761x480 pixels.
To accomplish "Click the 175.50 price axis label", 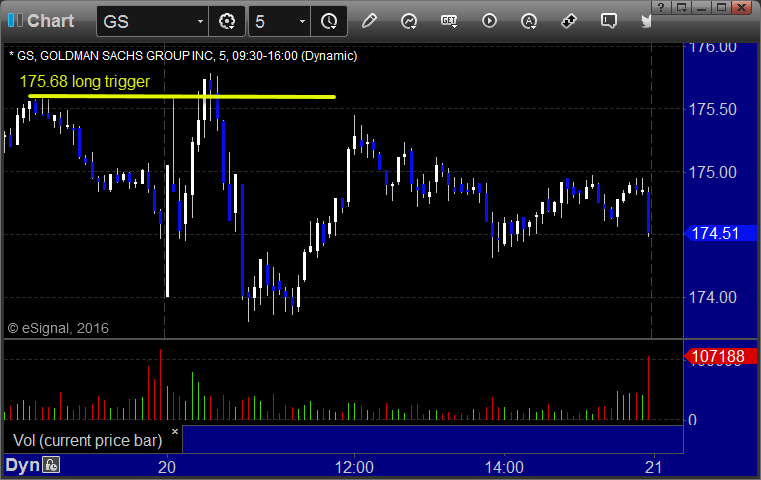I will 712,109.
